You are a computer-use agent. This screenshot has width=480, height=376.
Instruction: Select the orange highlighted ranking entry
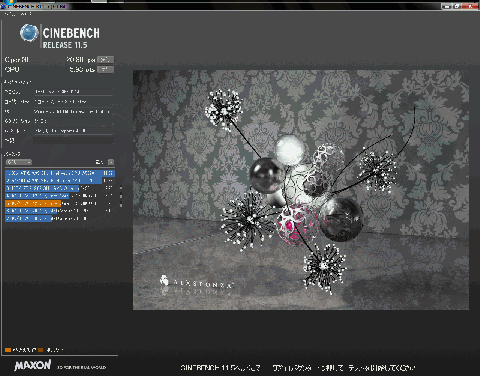pos(60,203)
